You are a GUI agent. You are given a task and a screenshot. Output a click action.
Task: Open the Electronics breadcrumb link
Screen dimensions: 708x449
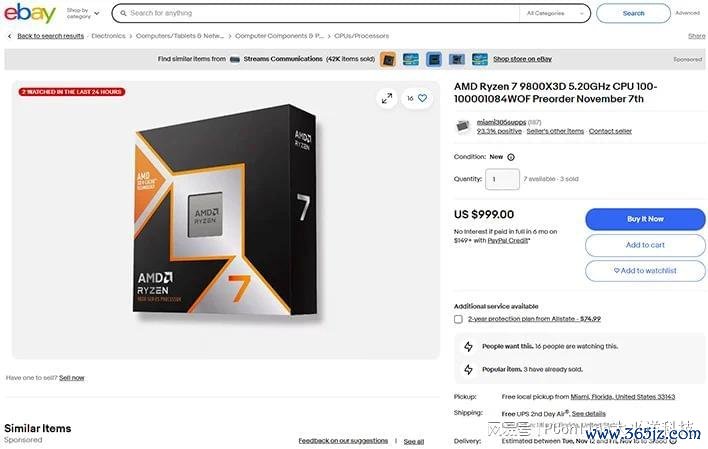[108, 36]
